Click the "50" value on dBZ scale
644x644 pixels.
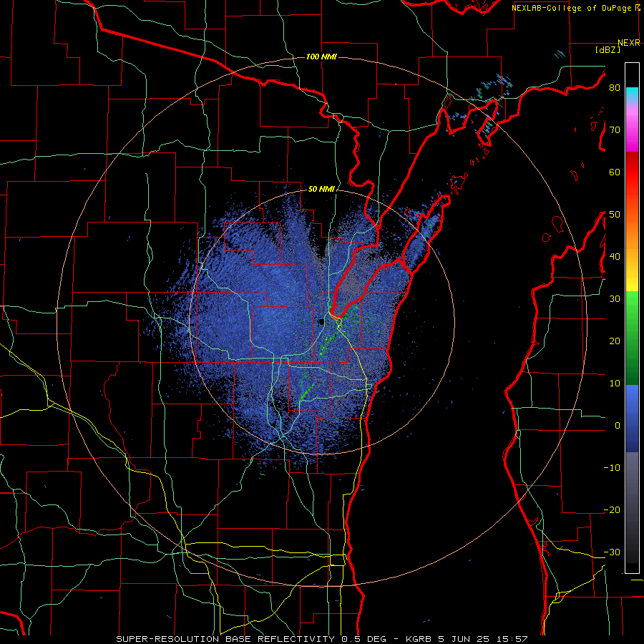tap(615, 215)
